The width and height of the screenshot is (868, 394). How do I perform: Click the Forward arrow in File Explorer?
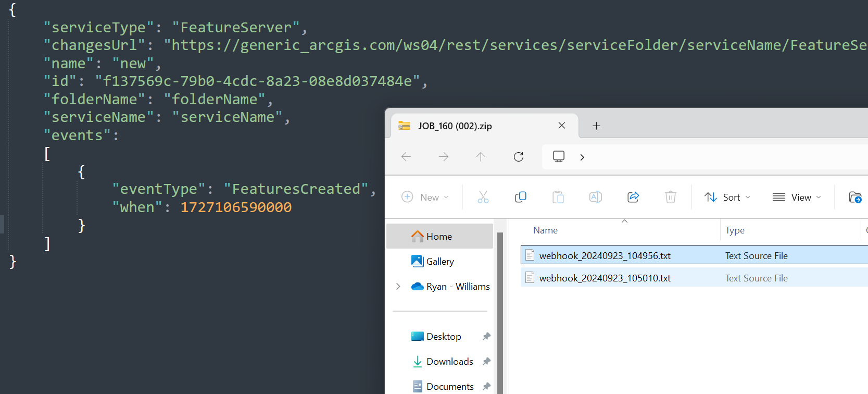pos(444,157)
